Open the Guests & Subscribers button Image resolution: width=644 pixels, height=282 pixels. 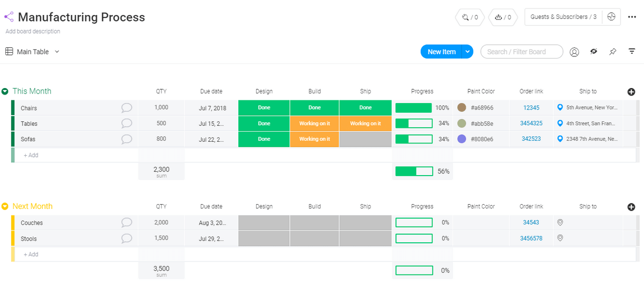point(563,17)
